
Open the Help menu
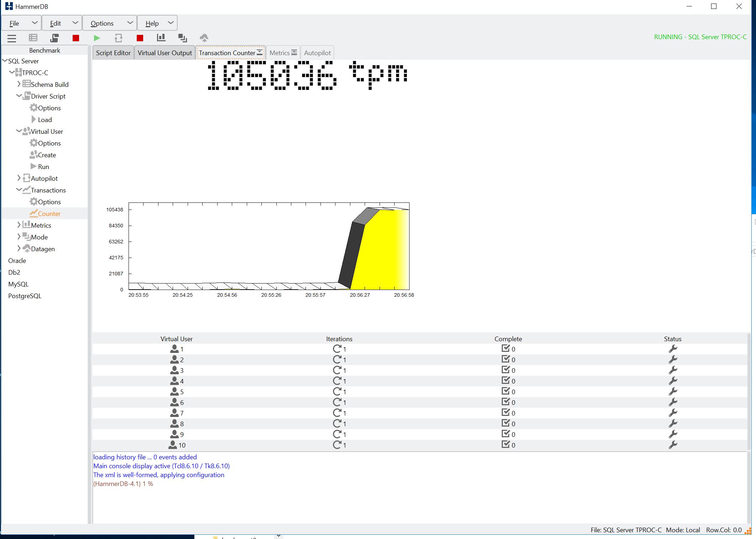(x=157, y=23)
